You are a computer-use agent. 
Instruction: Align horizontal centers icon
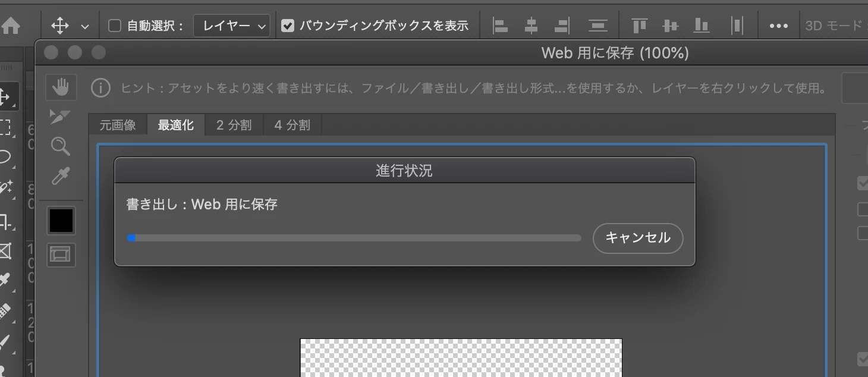coord(532,26)
